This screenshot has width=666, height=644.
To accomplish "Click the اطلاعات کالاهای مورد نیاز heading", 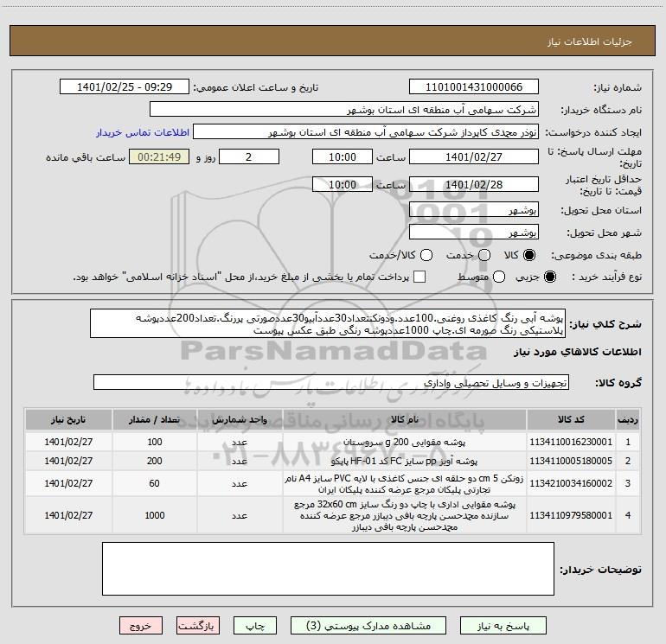I will tap(578, 352).
